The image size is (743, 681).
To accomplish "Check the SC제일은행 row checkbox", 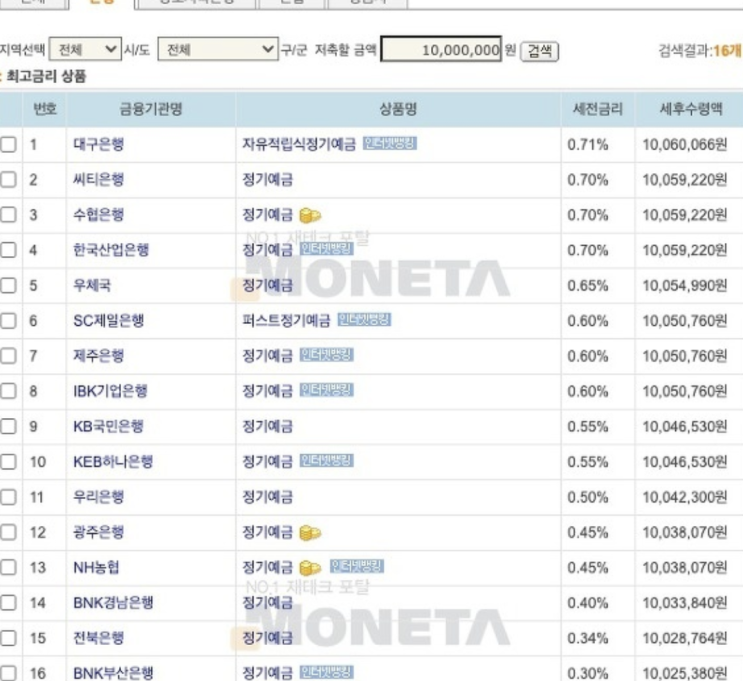I will (x=8, y=320).
